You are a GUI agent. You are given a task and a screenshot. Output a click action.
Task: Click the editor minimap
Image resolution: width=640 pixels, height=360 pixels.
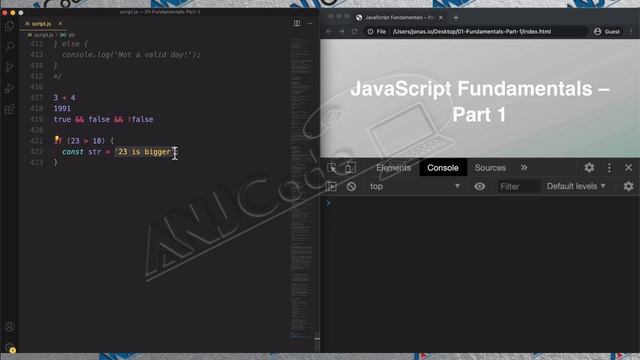click(x=302, y=188)
